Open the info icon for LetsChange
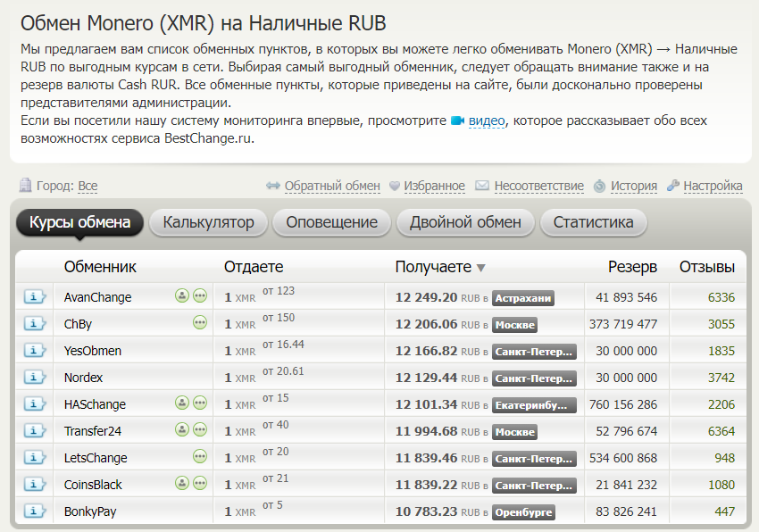Viewport: 759px width, 532px height. [x=34, y=457]
